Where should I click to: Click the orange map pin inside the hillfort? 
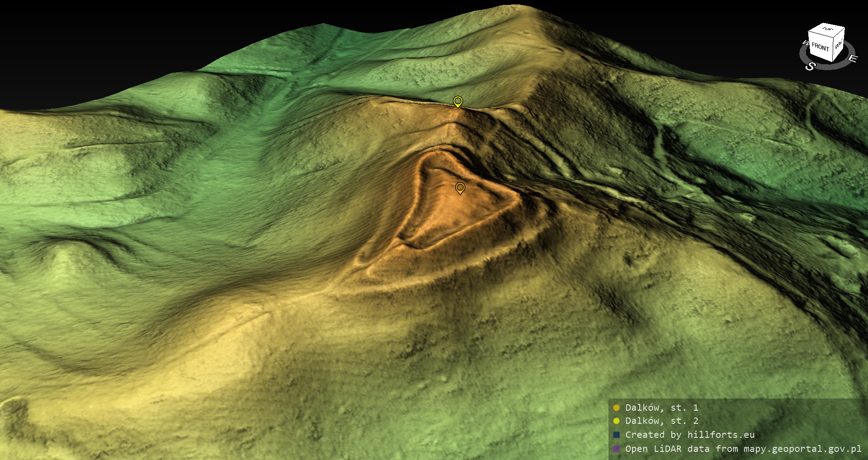pyautogui.click(x=460, y=188)
